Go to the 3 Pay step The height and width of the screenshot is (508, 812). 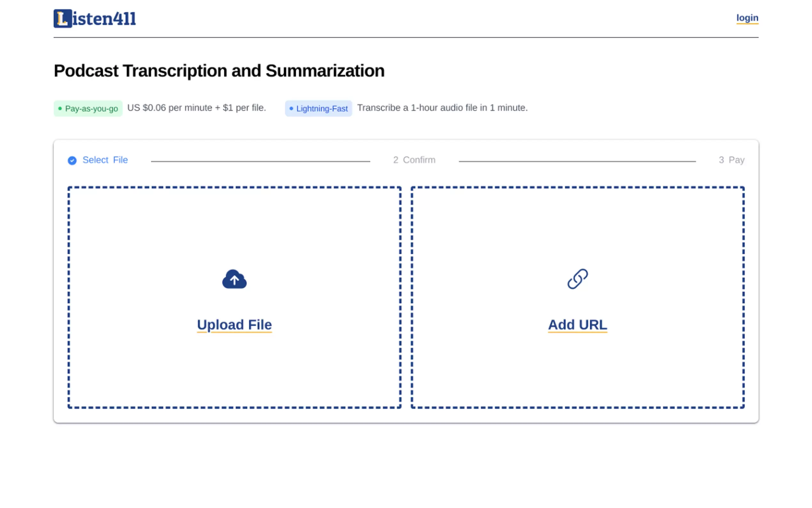point(731,160)
